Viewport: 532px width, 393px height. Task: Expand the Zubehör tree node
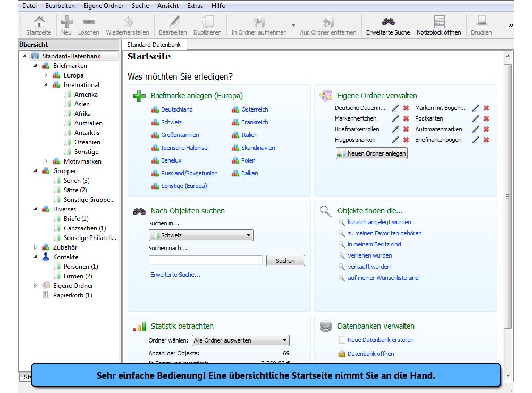pos(35,247)
